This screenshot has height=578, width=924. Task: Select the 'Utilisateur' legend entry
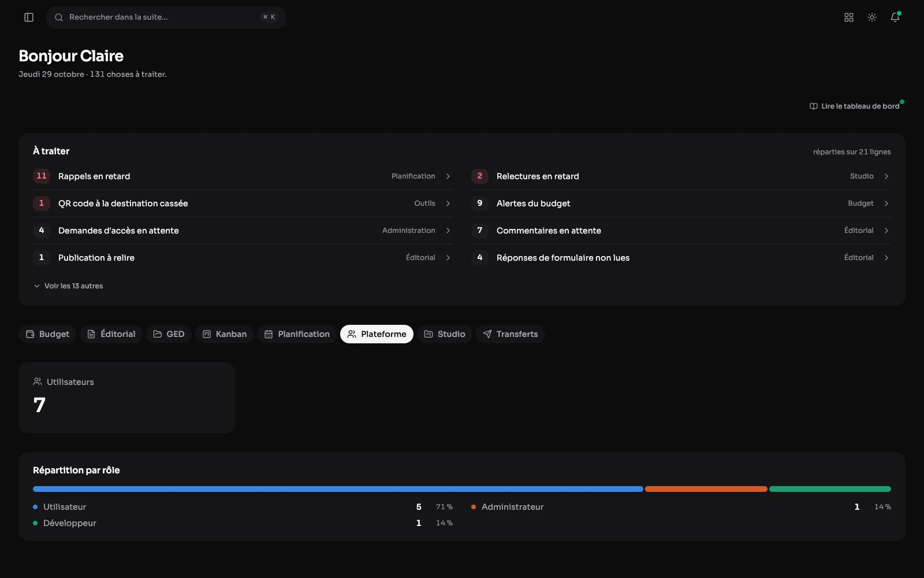(243, 507)
